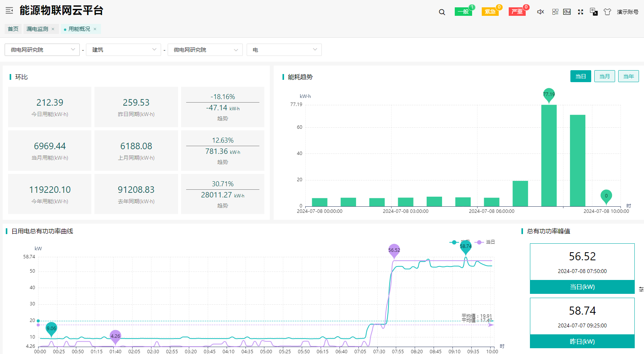Expand the second 微电网研究院 dropdown
Image resolution: width=644 pixels, height=354 pixels.
(x=205, y=50)
